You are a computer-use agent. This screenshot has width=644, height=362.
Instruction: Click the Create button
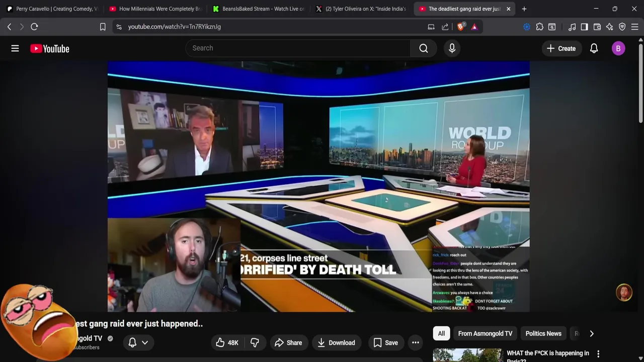pyautogui.click(x=561, y=48)
